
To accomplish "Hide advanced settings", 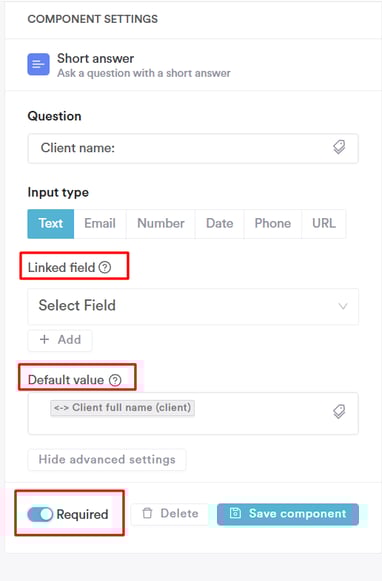I will [107, 459].
